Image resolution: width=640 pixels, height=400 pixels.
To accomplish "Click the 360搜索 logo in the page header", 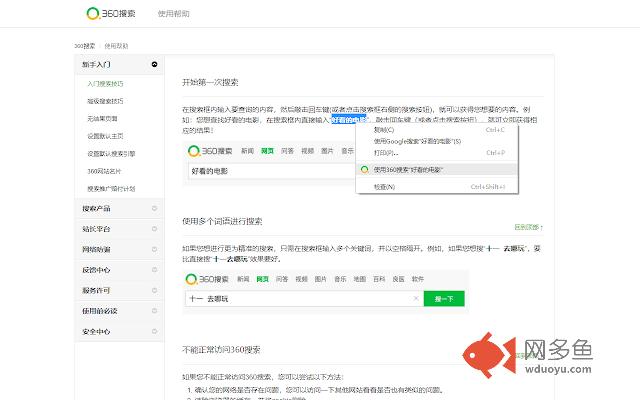I will coord(111,13).
